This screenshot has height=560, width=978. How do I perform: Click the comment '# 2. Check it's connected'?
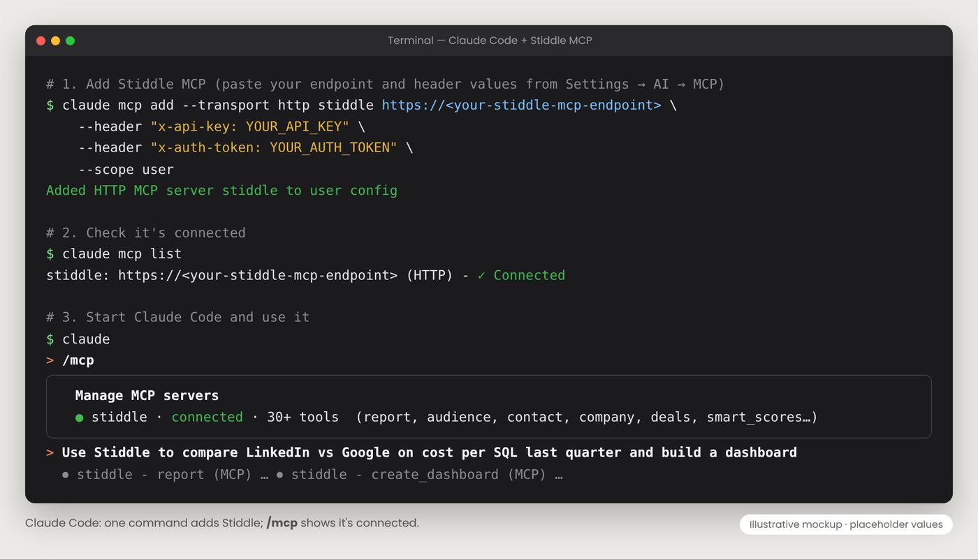click(x=146, y=233)
